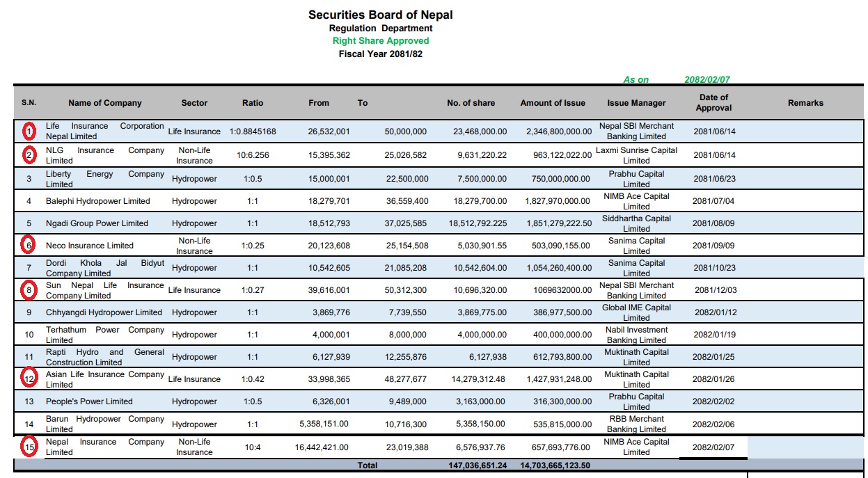Click the Ratio column header

click(x=253, y=103)
